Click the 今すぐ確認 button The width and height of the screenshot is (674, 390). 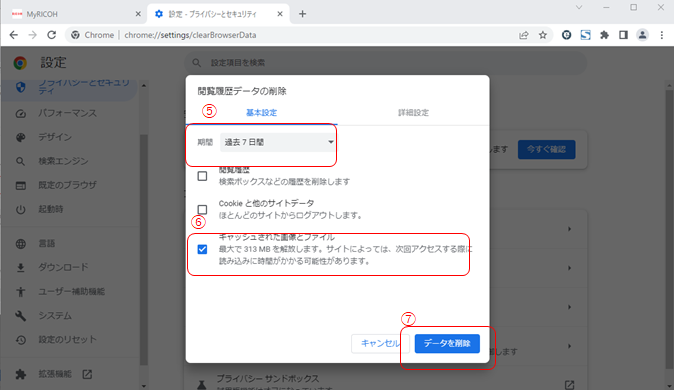click(x=546, y=150)
